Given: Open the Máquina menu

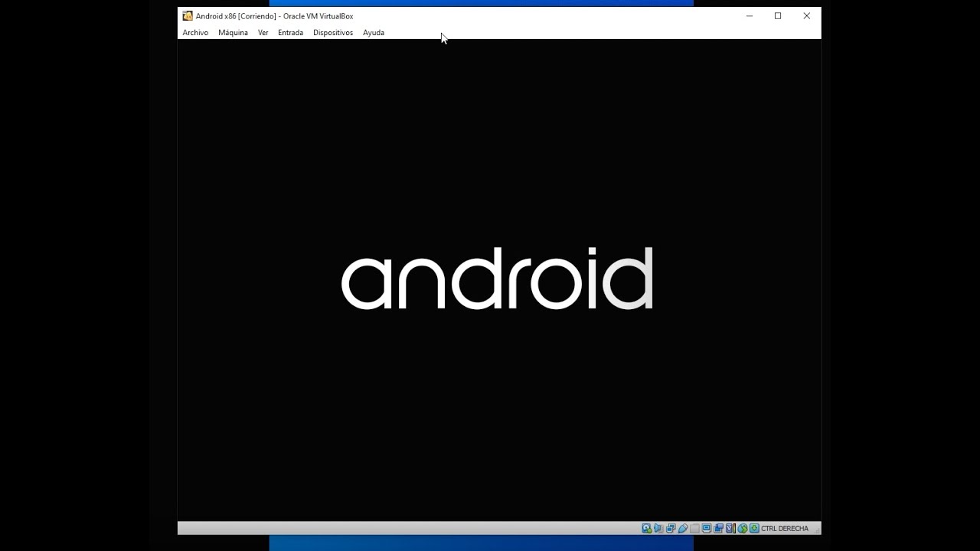Looking at the screenshot, I should coord(233,33).
